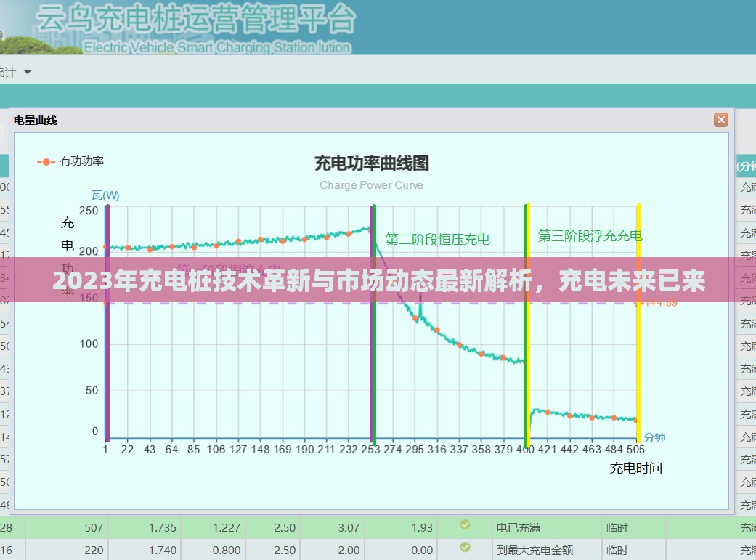Click the 3.07 table cell
The height and width of the screenshot is (560, 756).
[x=349, y=528]
